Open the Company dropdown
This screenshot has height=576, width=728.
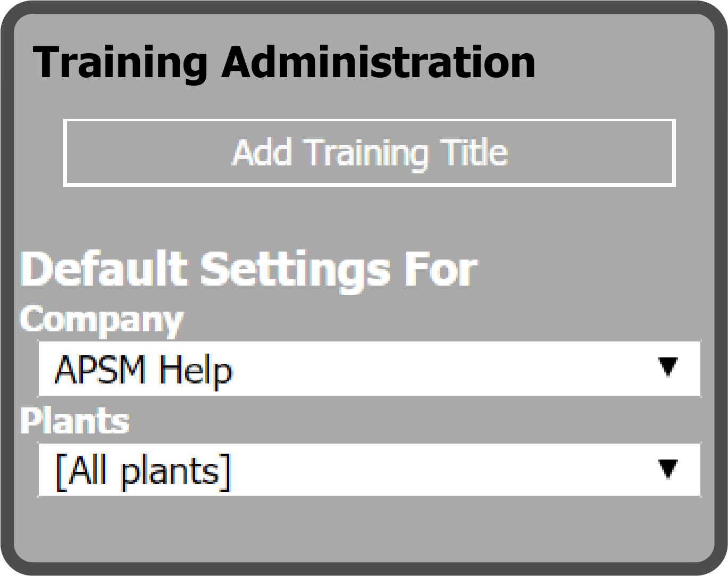point(369,369)
